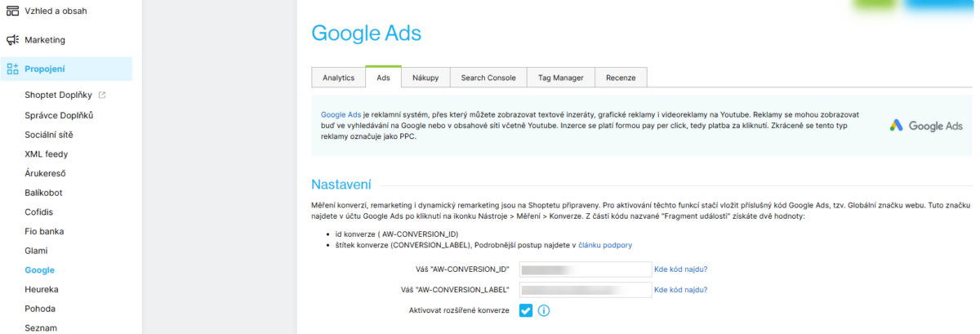Open the článku podpory link
This screenshot has width=980, height=334.
605,245
